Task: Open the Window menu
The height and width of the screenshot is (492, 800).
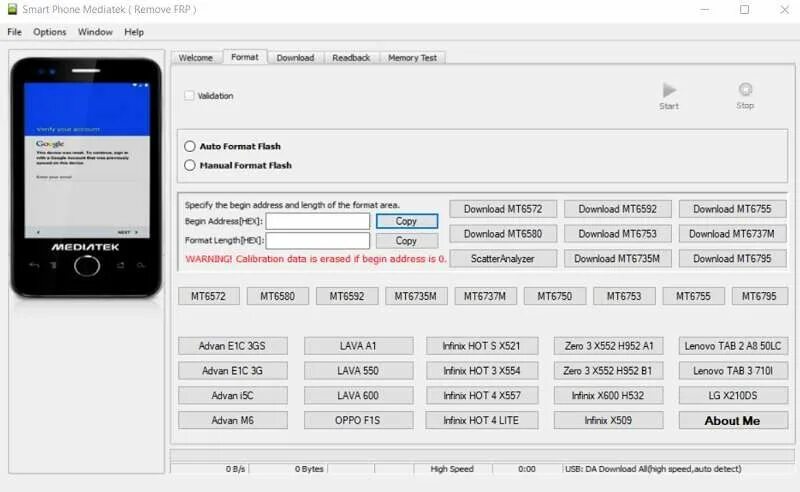Action: tap(95, 32)
